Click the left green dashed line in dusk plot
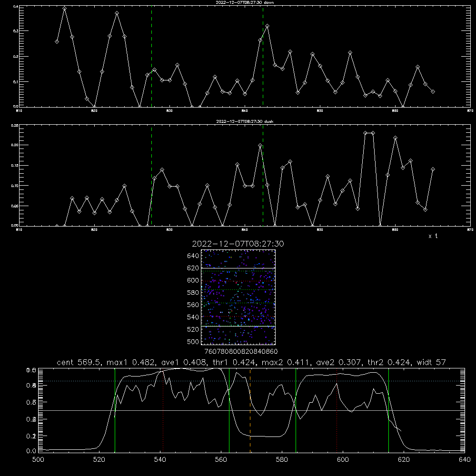The height and width of the screenshot is (476, 476). coord(151,176)
